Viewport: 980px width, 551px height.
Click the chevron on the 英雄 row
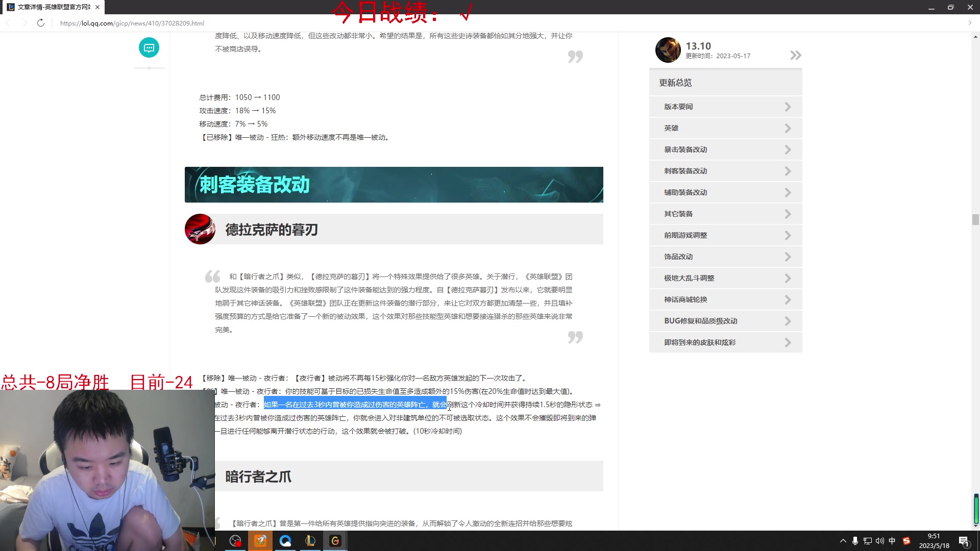788,128
